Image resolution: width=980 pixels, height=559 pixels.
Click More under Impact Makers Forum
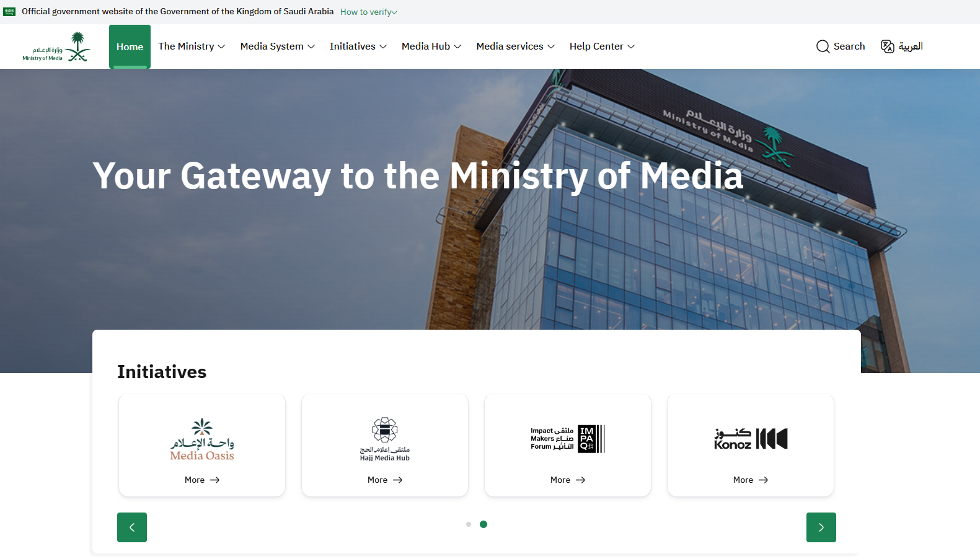click(x=560, y=480)
